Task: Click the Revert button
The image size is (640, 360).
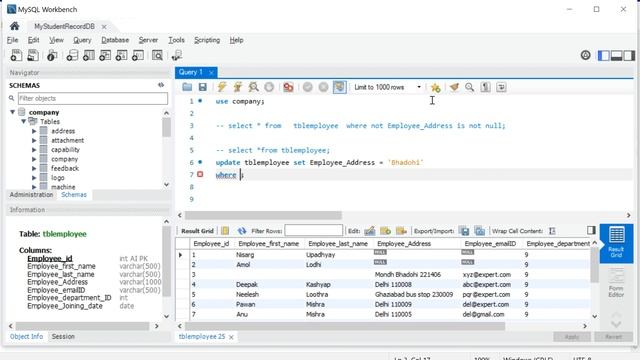Action: coord(613,337)
